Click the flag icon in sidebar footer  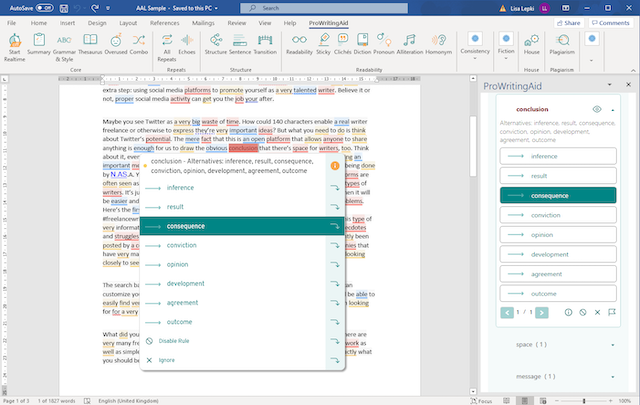[611, 312]
